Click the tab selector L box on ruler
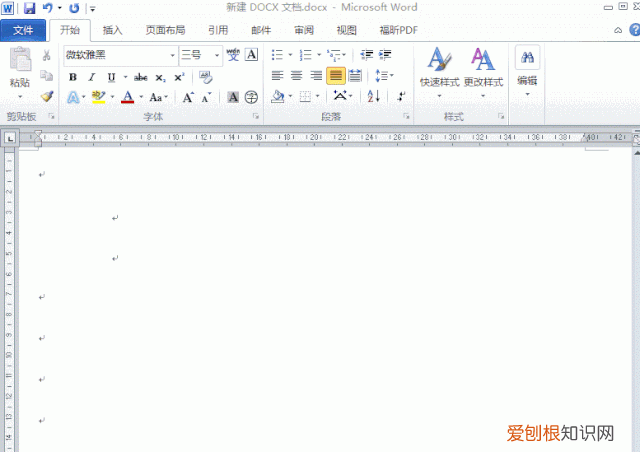The height and width of the screenshot is (452, 640). (10, 138)
